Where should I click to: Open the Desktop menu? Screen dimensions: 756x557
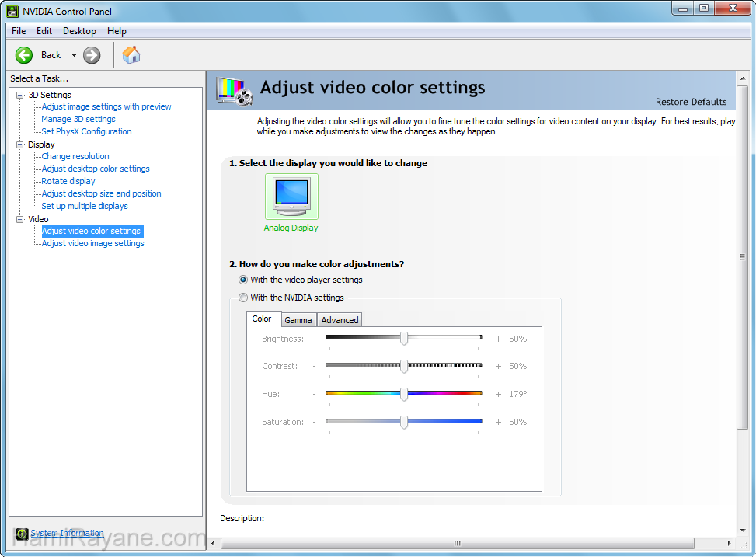[x=79, y=31]
